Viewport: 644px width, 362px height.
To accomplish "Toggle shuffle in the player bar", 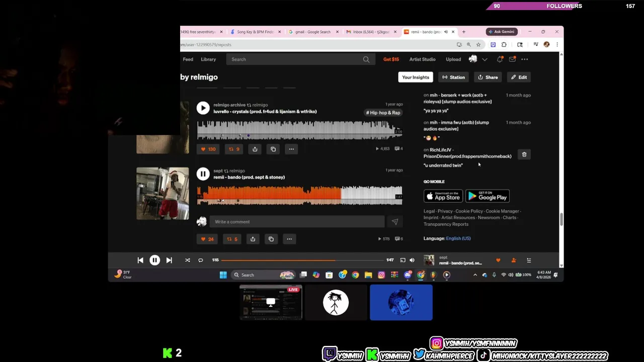I will click(187, 260).
